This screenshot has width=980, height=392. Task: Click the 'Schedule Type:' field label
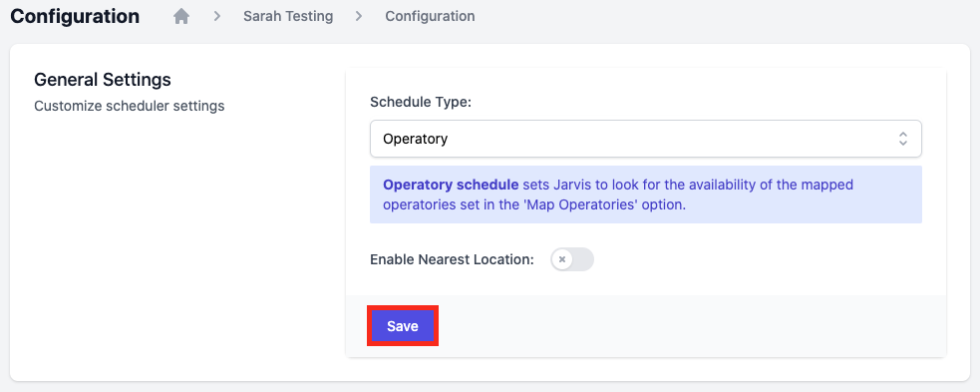pos(420,102)
